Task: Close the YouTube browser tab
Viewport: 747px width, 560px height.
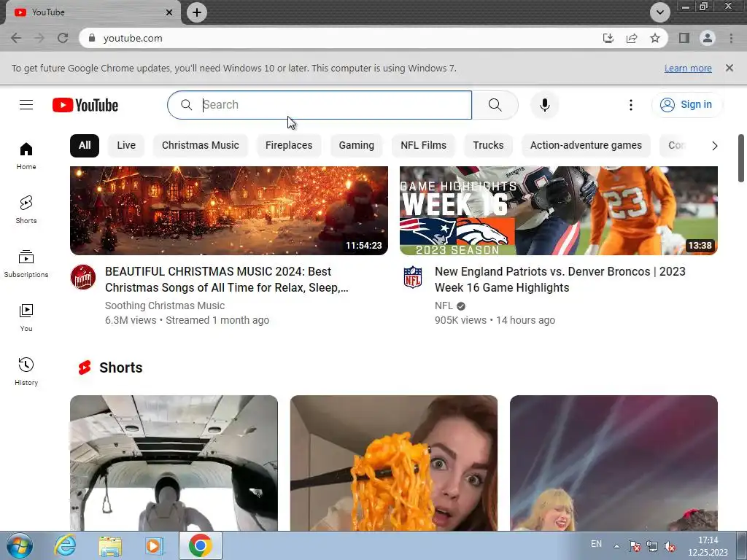Action: [169, 12]
